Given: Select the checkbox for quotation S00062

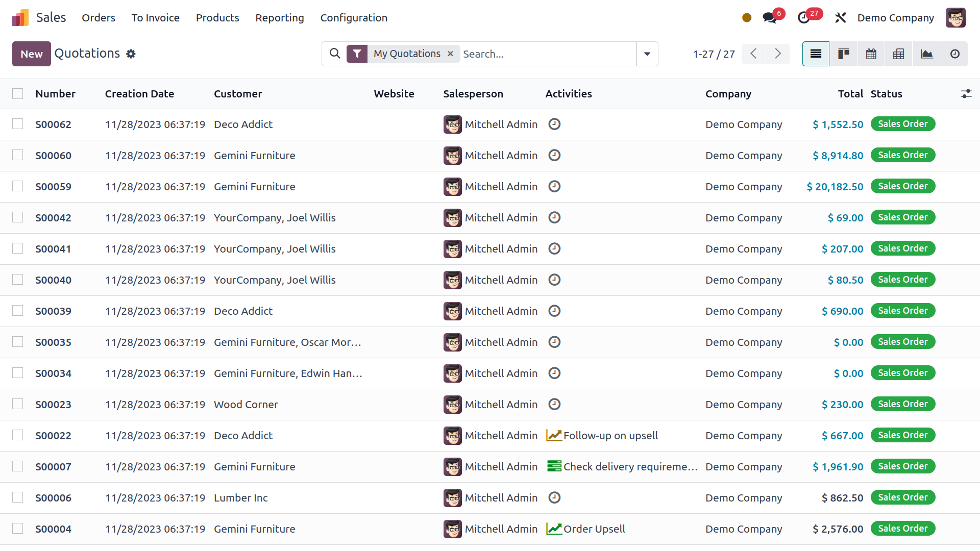Looking at the screenshot, I should (18, 123).
